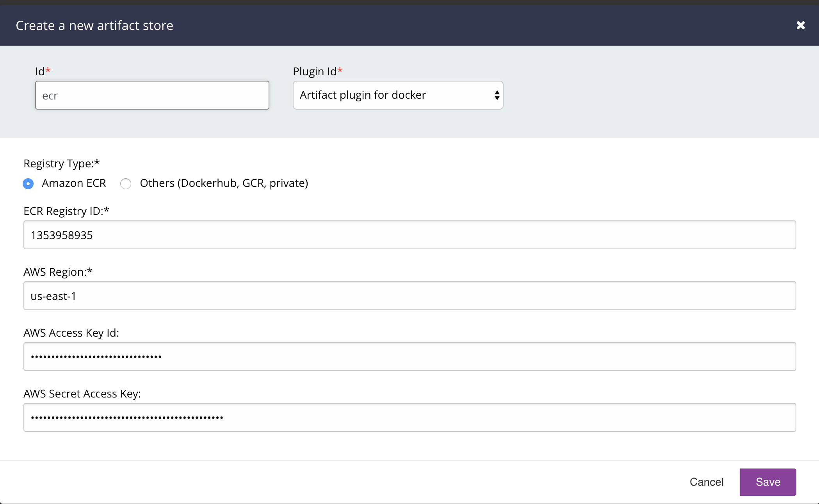
Task: Click the 'AWS Region:' label
Action: pos(58,272)
